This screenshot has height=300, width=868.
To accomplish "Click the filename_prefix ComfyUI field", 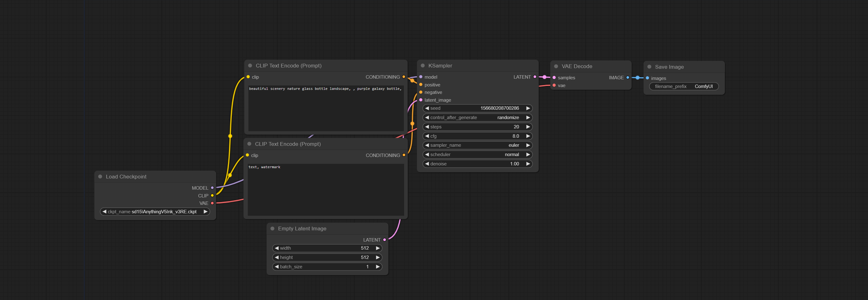I will (684, 87).
